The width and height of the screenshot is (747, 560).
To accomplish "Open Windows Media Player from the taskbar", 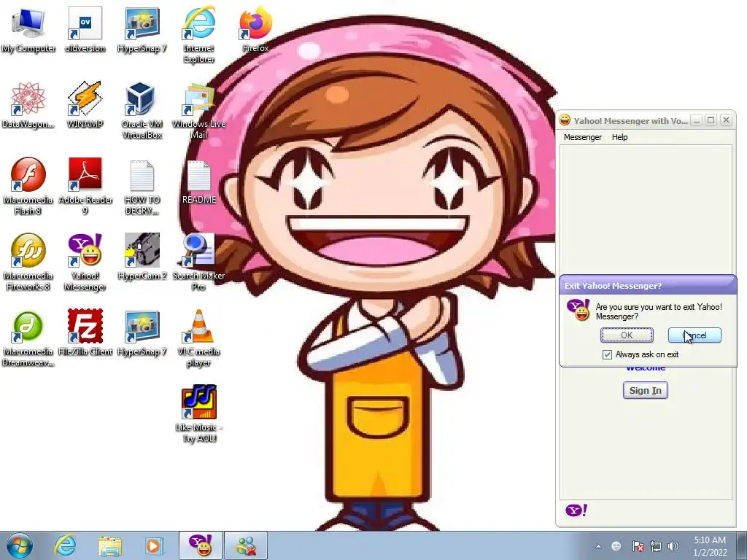I will (x=154, y=545).
